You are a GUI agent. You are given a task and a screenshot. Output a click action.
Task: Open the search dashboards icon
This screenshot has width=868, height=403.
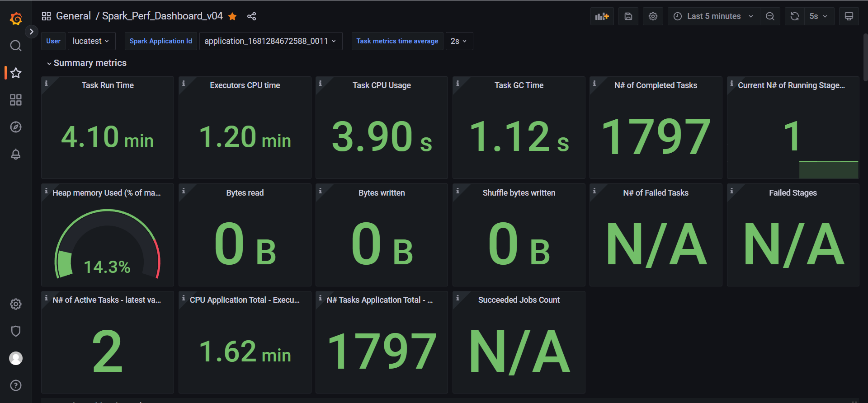16,46
